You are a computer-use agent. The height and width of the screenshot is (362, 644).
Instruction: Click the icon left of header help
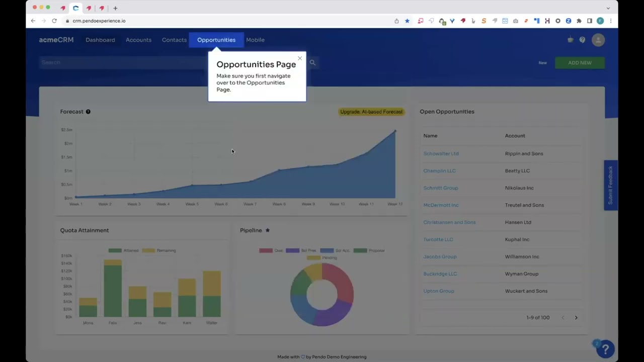[x=570, y=40]
